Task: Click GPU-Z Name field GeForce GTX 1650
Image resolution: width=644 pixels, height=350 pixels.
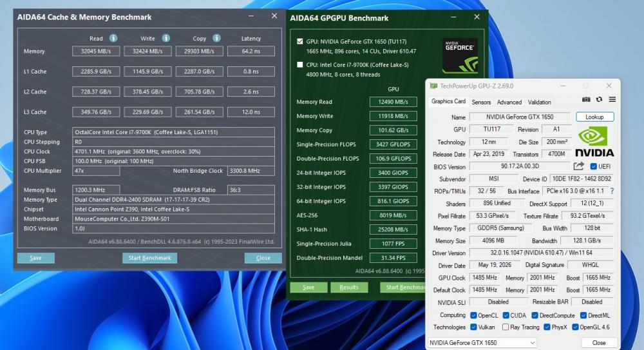Action: click(520, 117)
